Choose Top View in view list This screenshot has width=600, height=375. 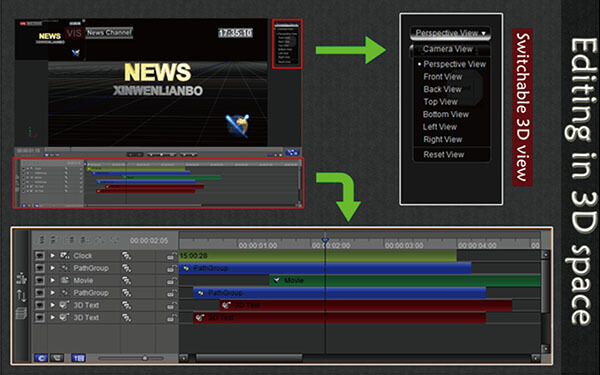click(x=440, y=102)
